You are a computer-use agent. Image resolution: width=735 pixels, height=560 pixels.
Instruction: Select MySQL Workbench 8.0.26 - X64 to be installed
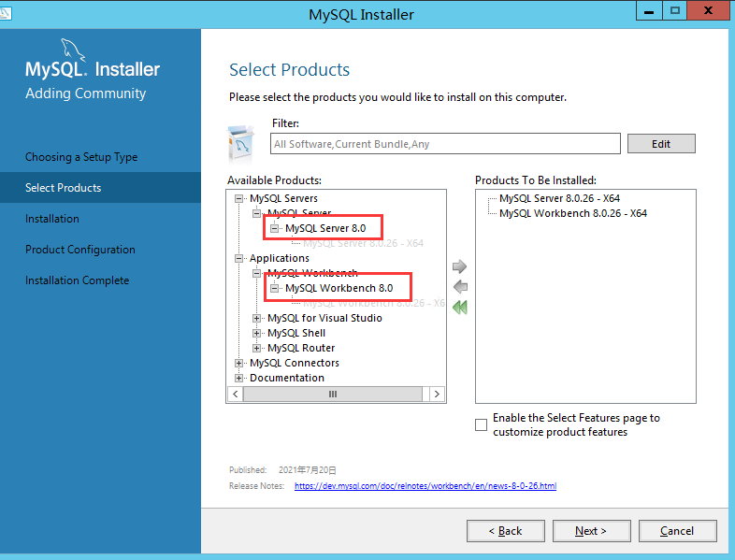573,214
